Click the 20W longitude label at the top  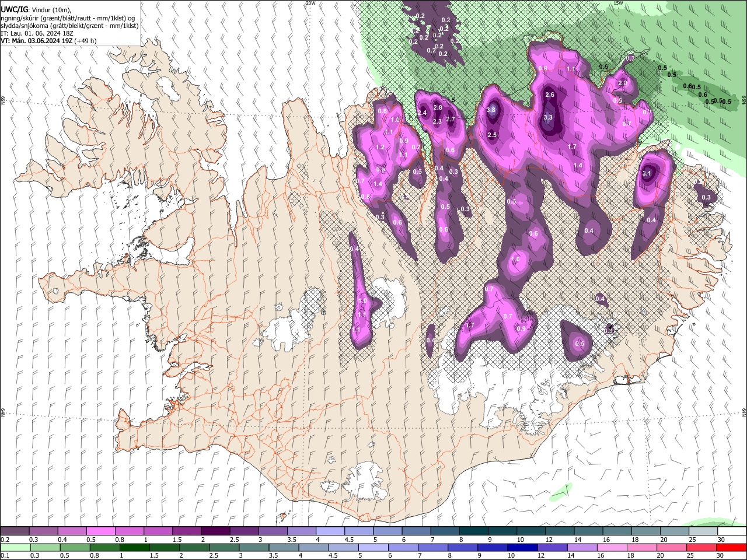pyautogui.click(x=311, y=3)
